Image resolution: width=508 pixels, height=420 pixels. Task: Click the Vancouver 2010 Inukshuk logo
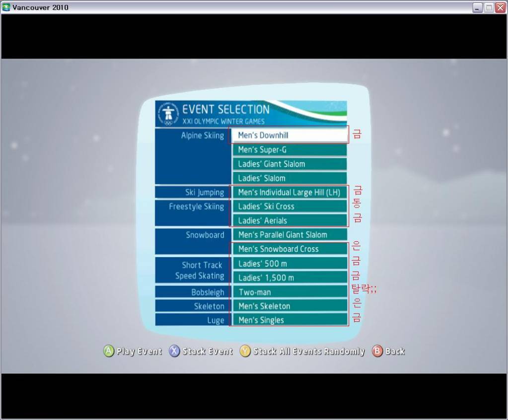[x=168, y=114]
